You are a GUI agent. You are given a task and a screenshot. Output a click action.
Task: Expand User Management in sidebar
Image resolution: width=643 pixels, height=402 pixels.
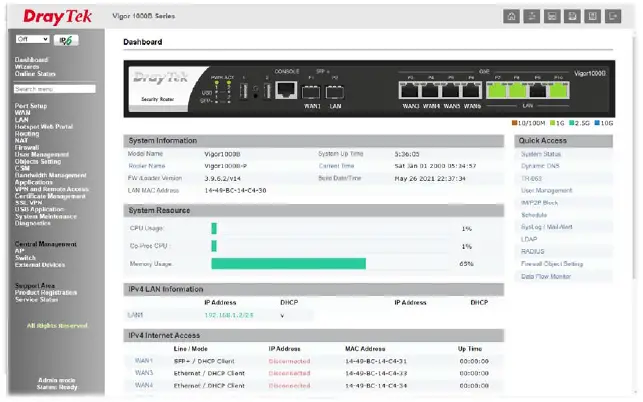tap(42, 154)
